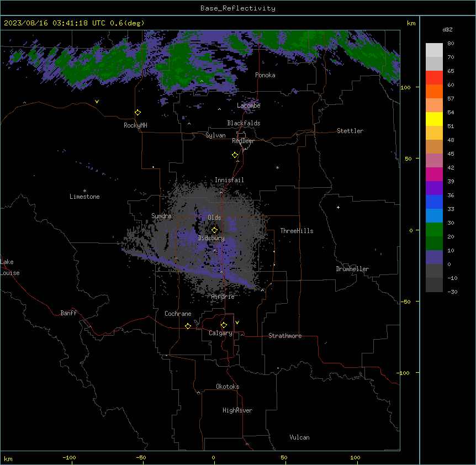The image size is (476, 465).
Task: Click the yellow diamond marker above Calgary label
Action: (x=224, y=325)
